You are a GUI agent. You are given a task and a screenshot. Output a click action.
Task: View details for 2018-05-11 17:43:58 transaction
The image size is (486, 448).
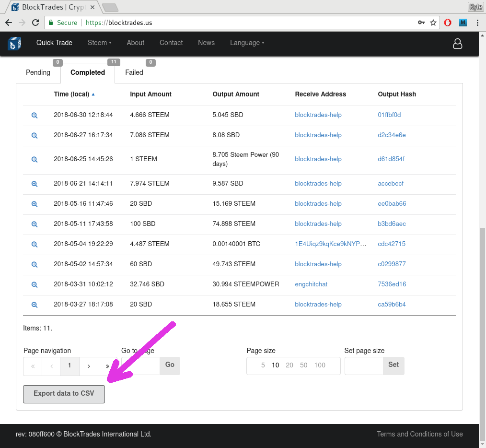pos(35,224)
